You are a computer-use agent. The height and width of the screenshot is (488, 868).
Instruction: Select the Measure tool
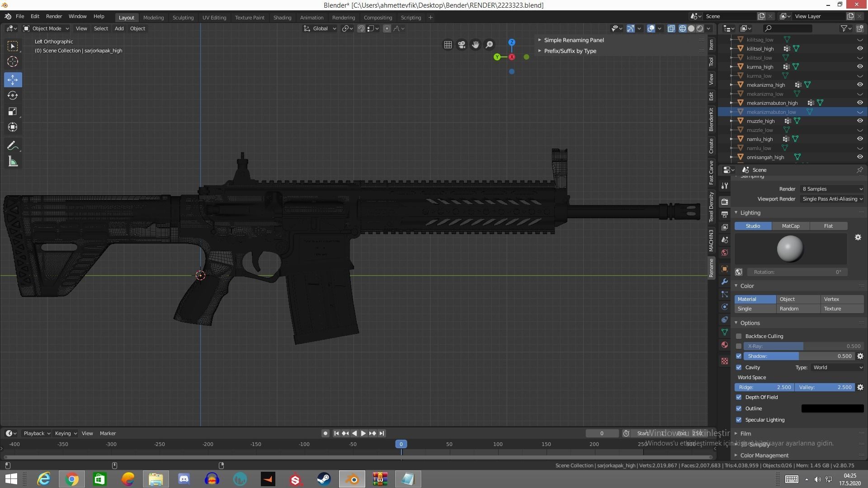pos(13,162)
